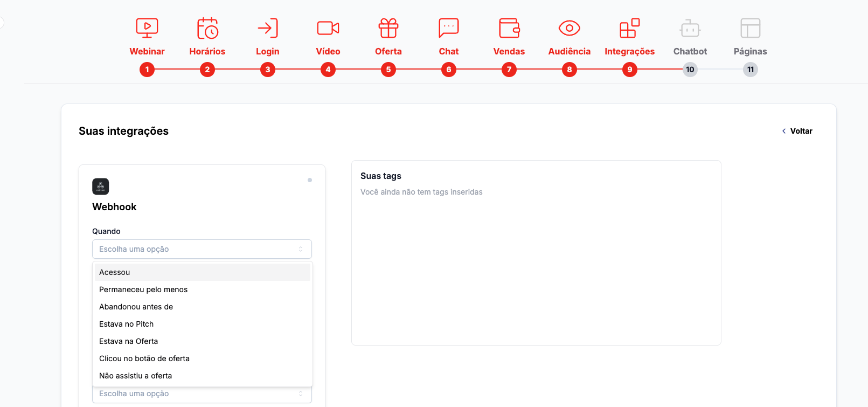Collapse the Quando dropdown field
This screenshot has width=868, height=407.
coord(202,249)
